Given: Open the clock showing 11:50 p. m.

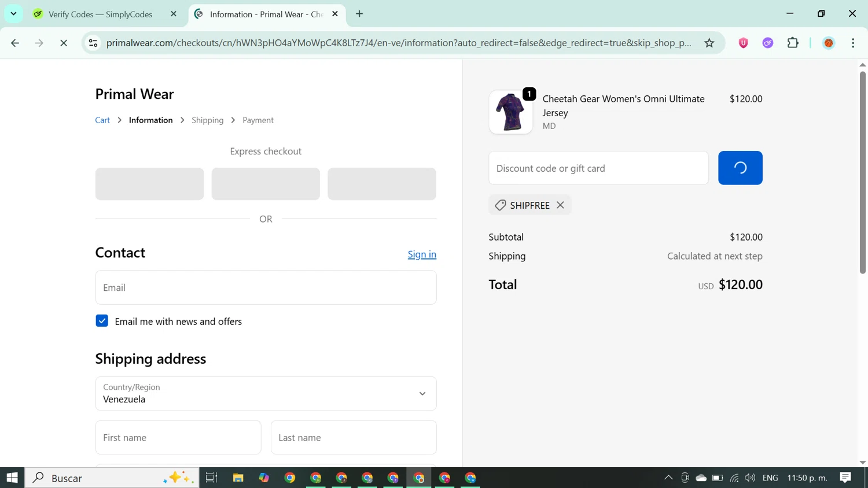Looking at the screenshot, I should point(807,478).
